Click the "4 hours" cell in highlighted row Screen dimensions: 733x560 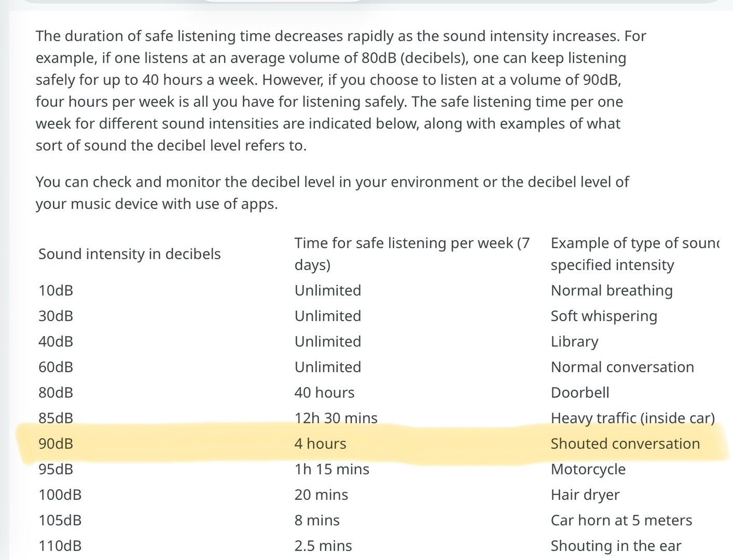(x=320, y=444)
